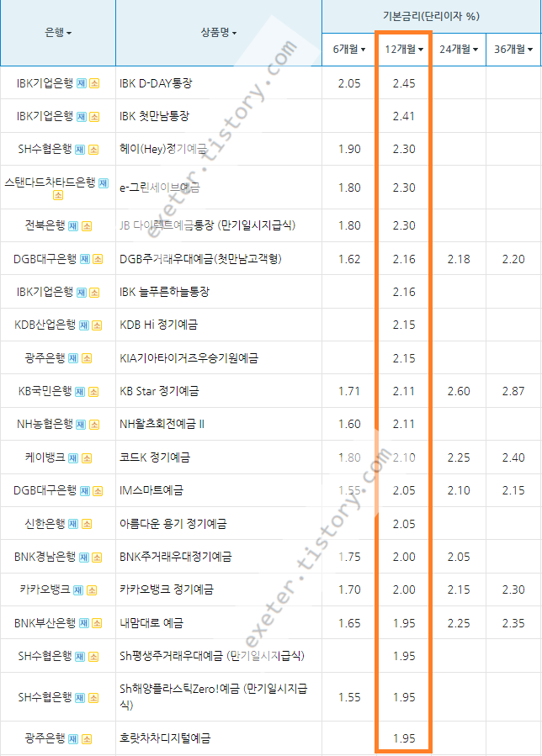Sort rates by the 24개월 column

point(459,49)
